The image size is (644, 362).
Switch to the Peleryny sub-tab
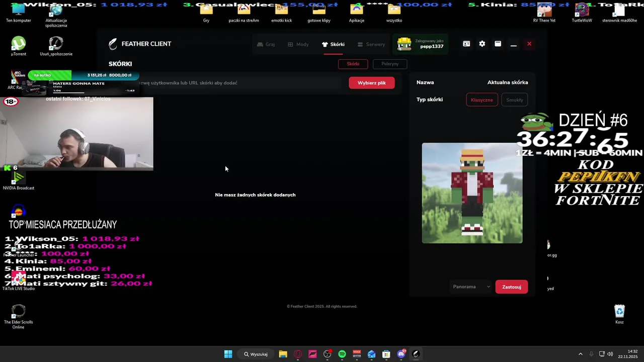pos(390,64)
